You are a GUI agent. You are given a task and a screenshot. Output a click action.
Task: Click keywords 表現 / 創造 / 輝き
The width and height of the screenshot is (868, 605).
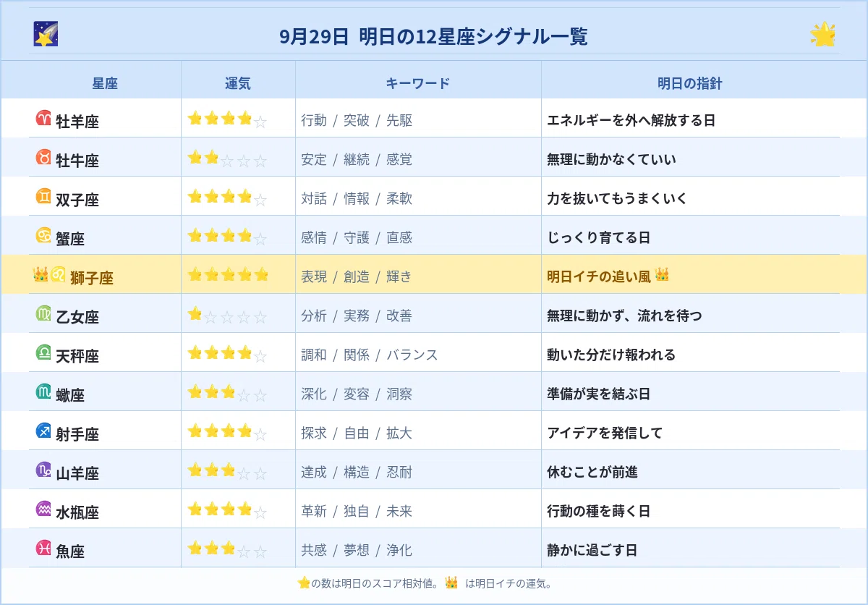tap(357, 276)
